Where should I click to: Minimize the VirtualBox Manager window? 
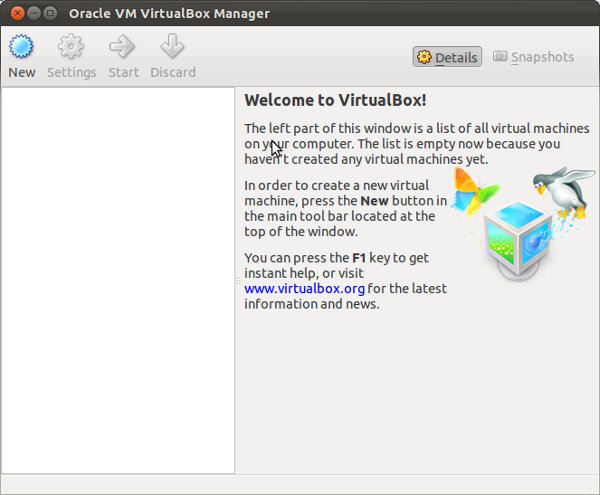34,13
